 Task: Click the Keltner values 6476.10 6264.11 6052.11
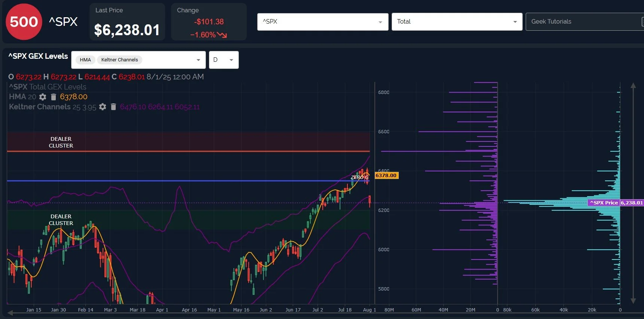tap(160, 107)
